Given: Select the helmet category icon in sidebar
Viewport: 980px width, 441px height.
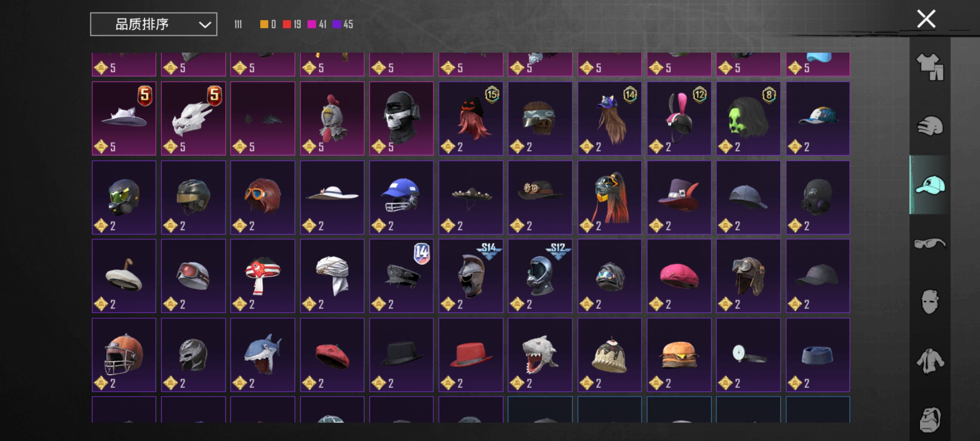Looking at the screenshot, I should (930, 126).
